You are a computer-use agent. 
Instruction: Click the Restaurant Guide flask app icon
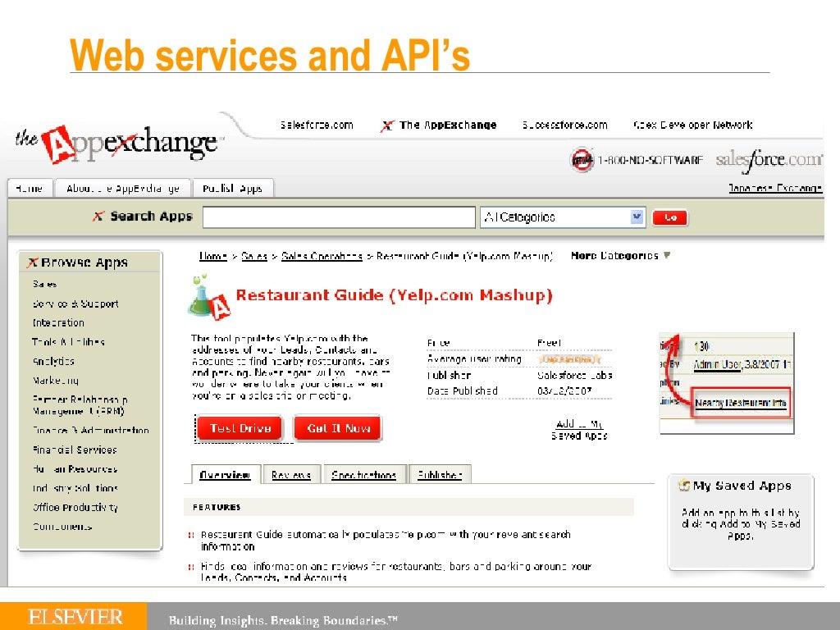tap(208, 297)
